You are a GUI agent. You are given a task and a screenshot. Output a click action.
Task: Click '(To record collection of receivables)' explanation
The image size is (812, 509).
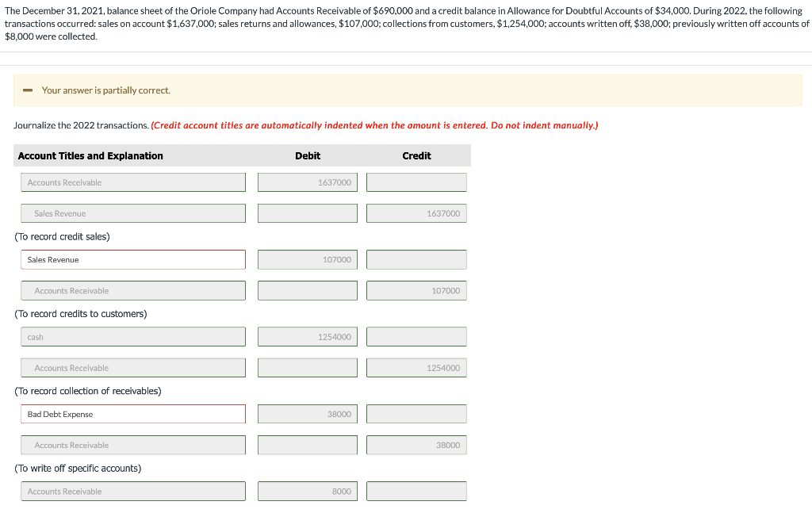[x=88, y=391]
